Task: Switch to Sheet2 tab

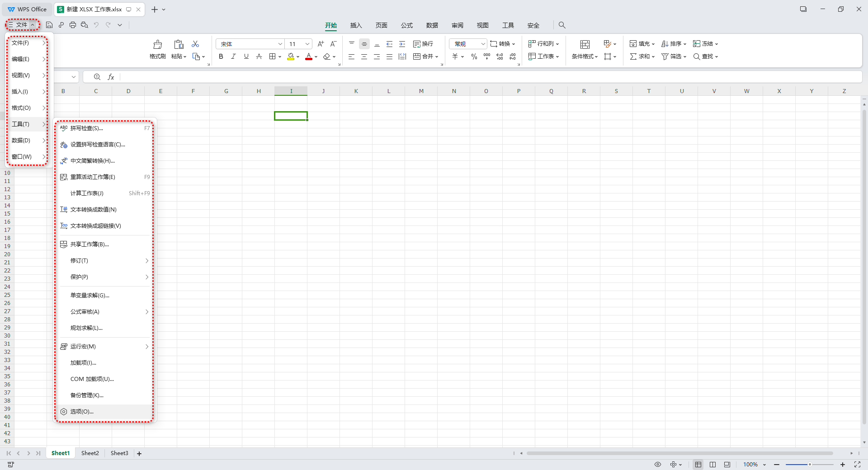Action: pyautogui.click(x=90, y=453)
